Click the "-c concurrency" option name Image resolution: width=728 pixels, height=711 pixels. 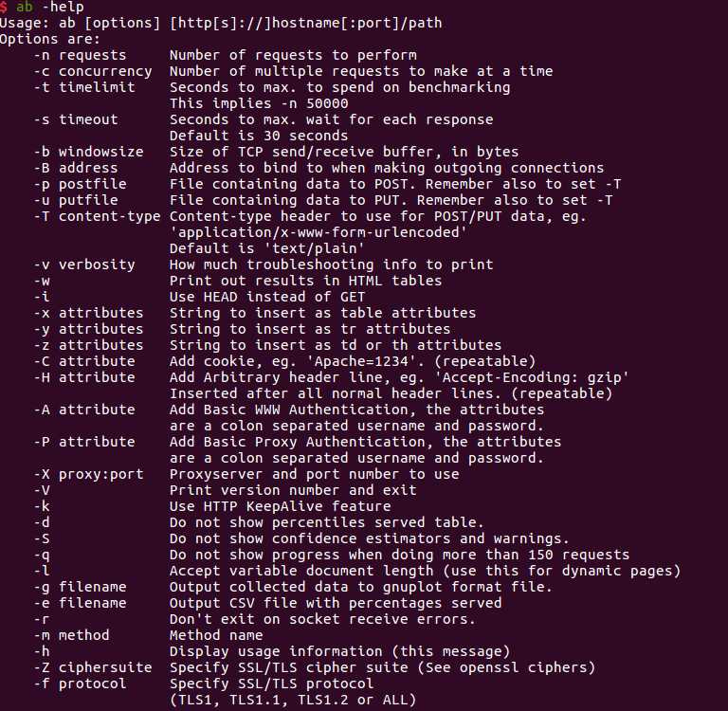(92, 71)
